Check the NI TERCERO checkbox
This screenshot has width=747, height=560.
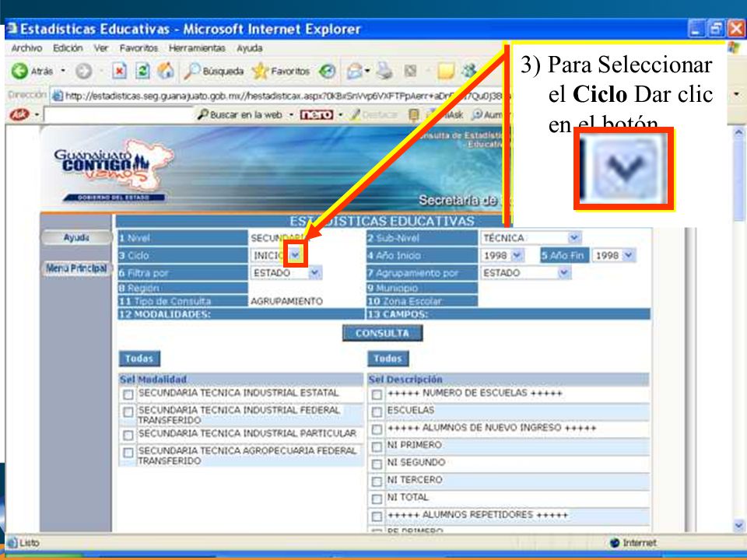point(377,481)
